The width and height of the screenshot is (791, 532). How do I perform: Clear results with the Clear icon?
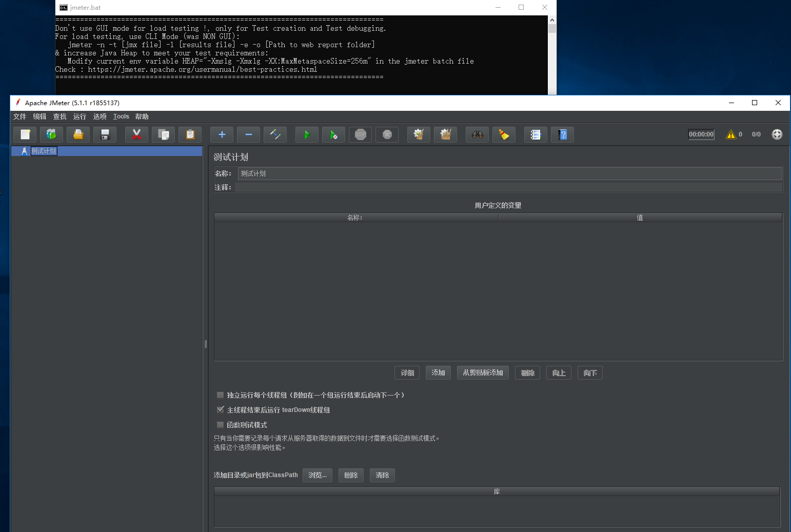[x=419, y=134]
